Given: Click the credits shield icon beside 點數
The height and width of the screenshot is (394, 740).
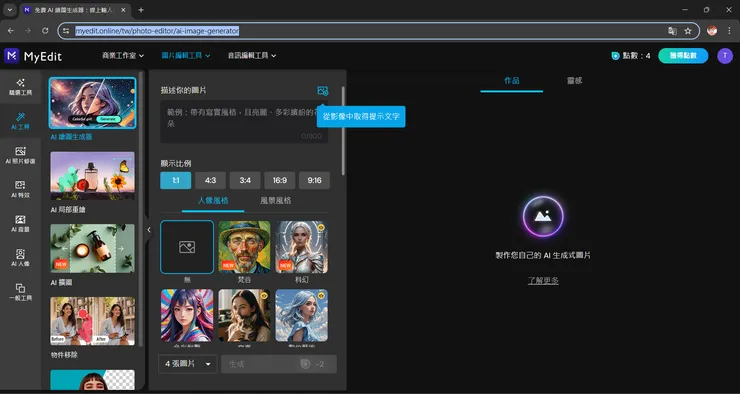Looking at the screenshot, I should [615, 56].
